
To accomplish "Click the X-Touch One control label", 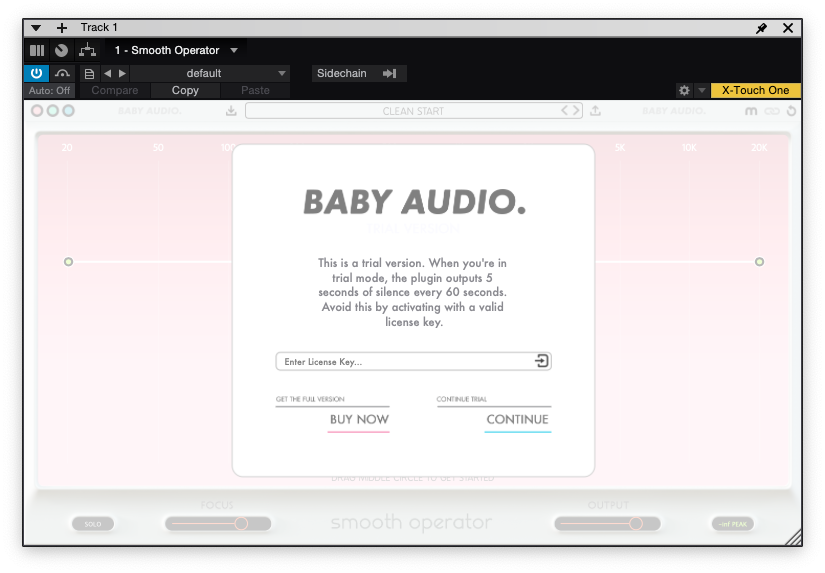I will click(x=755, y=91).
